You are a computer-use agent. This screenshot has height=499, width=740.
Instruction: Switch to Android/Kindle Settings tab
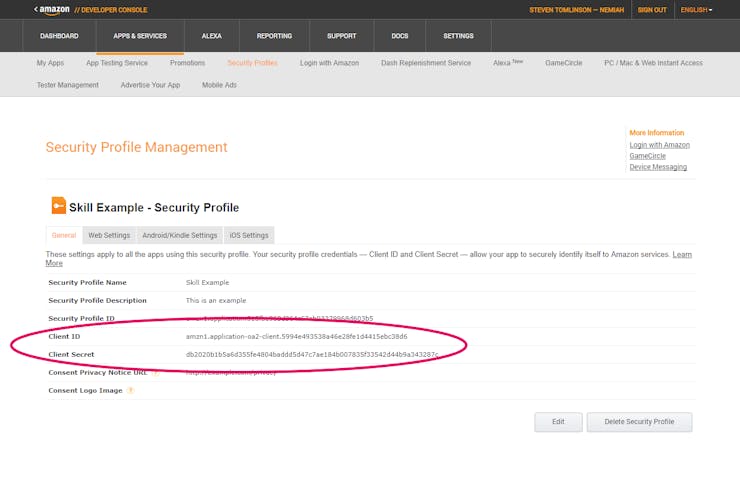coord(180,235)
